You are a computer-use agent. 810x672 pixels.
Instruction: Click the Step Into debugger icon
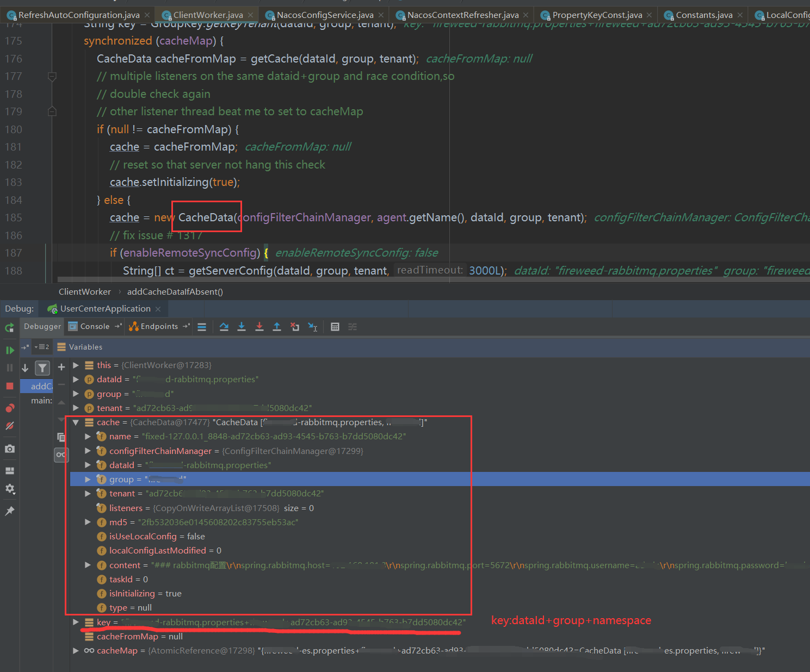[242, 327]
